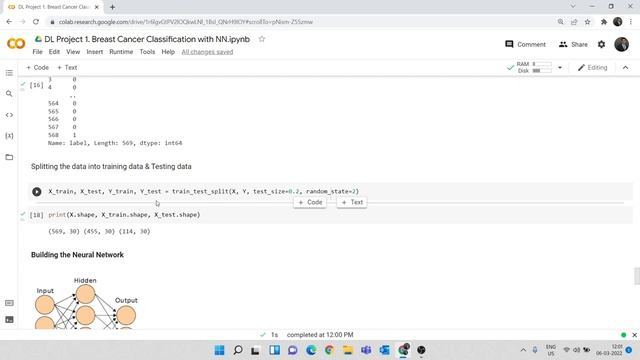Open the Chrome profile avatar
The height and width of the screenshot is (360, 640).
click(x=618, y=22)
